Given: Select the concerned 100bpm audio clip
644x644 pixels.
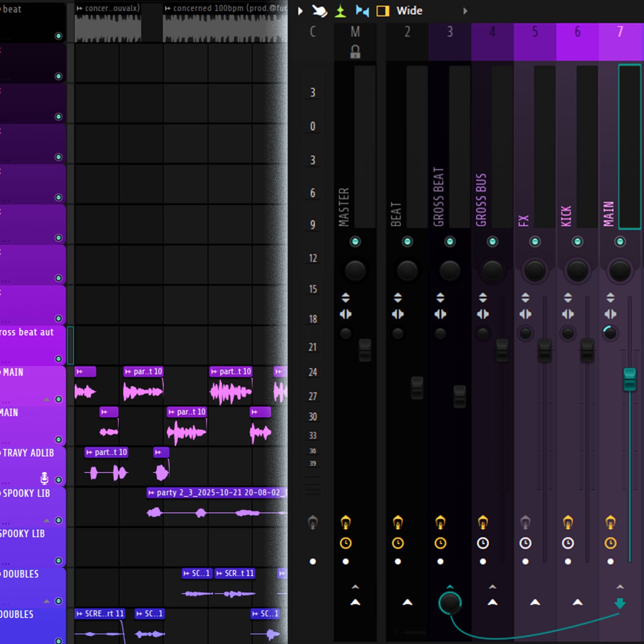Looking at the screenshot, I should click(x=225, y=22).
